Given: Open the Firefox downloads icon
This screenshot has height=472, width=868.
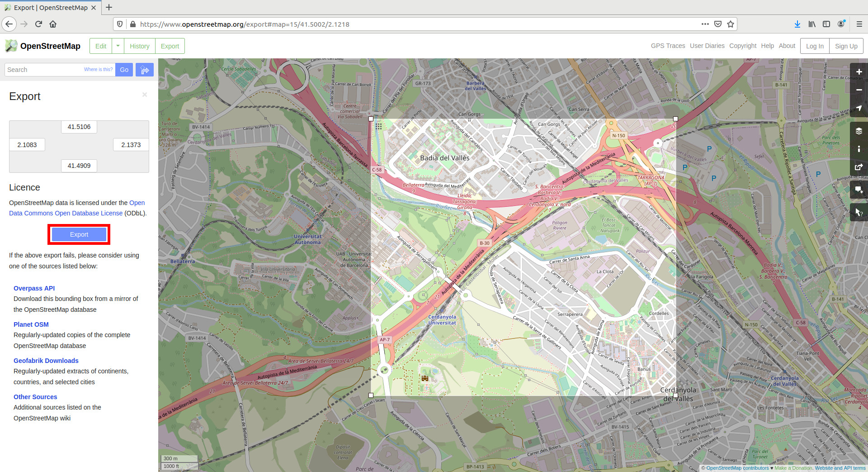Looking at the screenshot, I should tap(797, 24).
